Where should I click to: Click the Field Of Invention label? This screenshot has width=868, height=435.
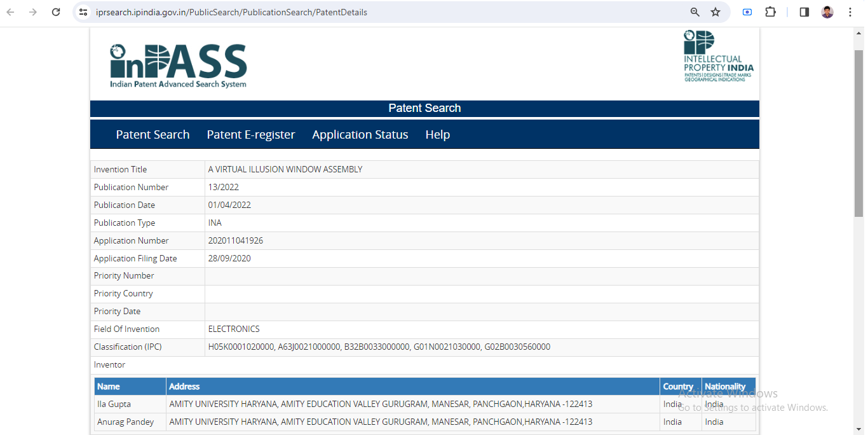click(x=126, y=329)
